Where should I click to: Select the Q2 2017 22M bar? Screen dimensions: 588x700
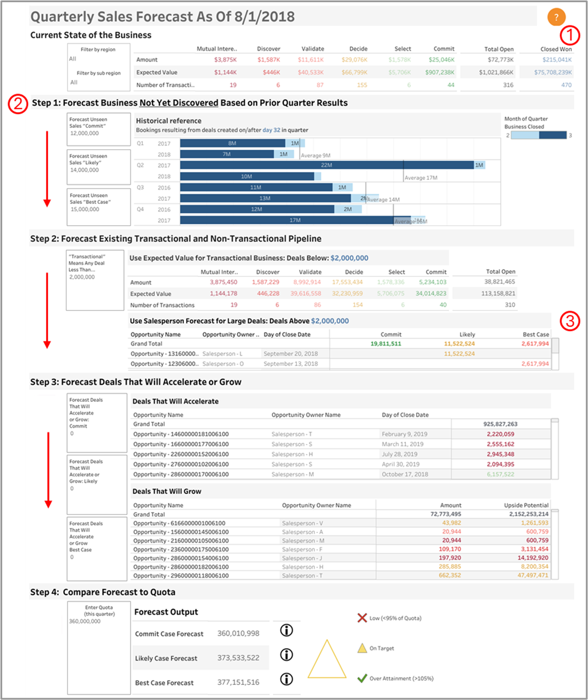pos(327,165)
